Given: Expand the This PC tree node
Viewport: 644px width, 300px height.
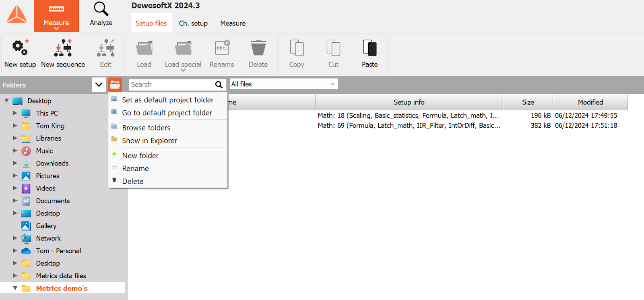Looking at the screenshot, I should 15,113.
